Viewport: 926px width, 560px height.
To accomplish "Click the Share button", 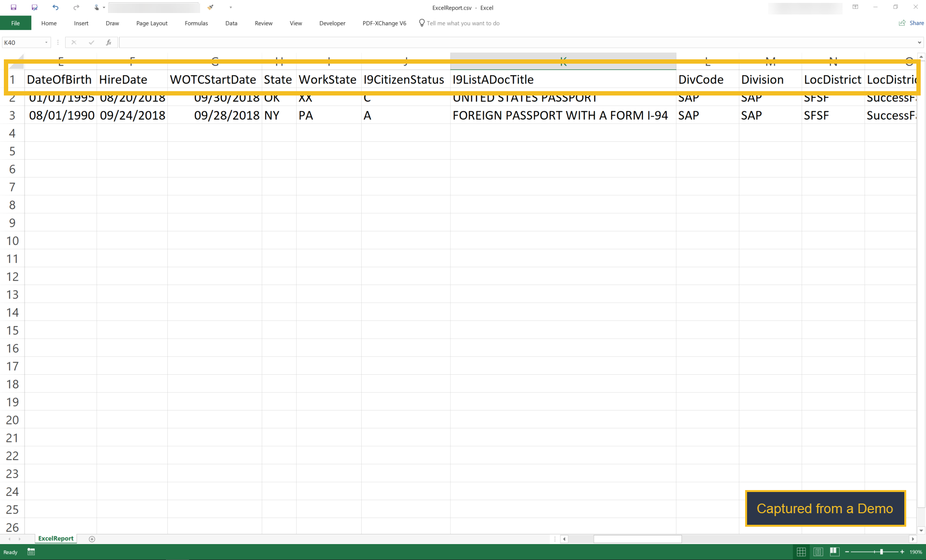I will (911, 23).
